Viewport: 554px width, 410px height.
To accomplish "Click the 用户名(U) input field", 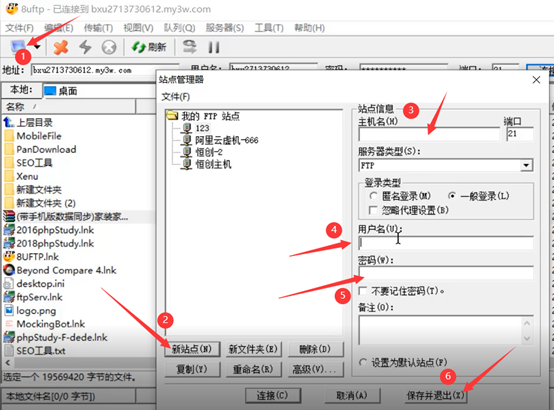I will pyautogui.click(x=446, y=243).
